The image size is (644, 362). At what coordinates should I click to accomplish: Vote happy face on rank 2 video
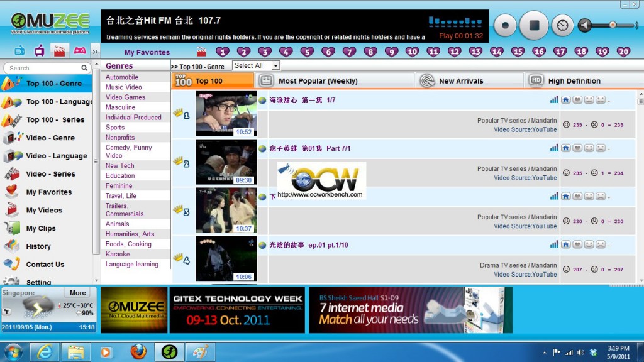point(589,148)
